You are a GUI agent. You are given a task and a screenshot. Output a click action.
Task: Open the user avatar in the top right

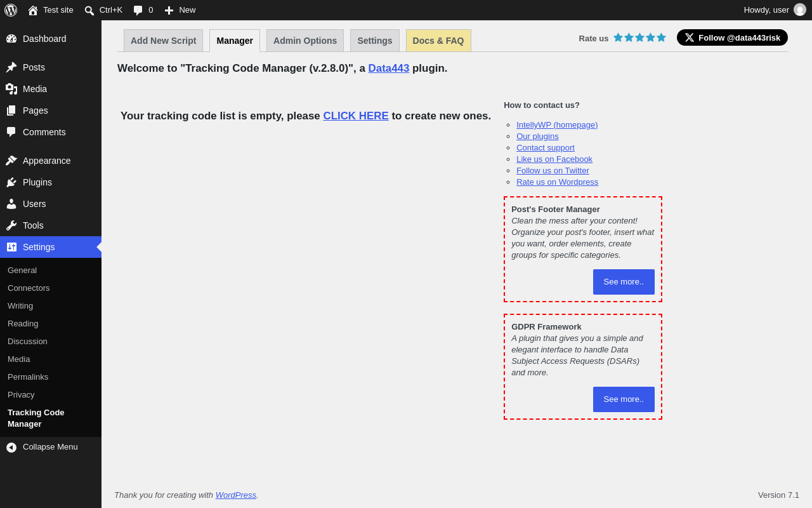(x=800, y=10)
